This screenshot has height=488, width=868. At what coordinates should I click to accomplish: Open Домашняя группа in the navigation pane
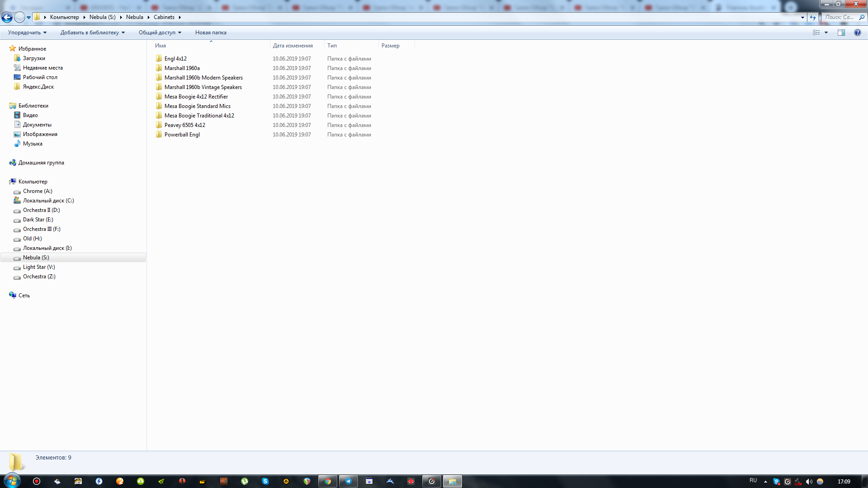(41, 163)
